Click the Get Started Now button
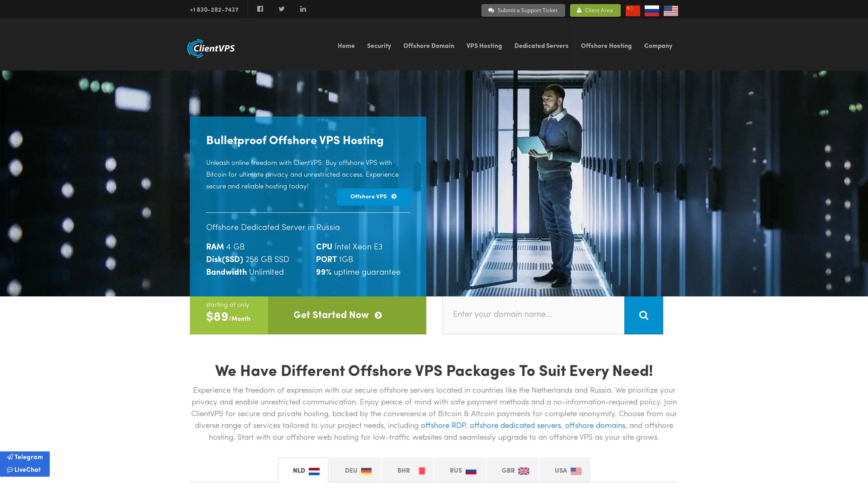 [337, 315]
